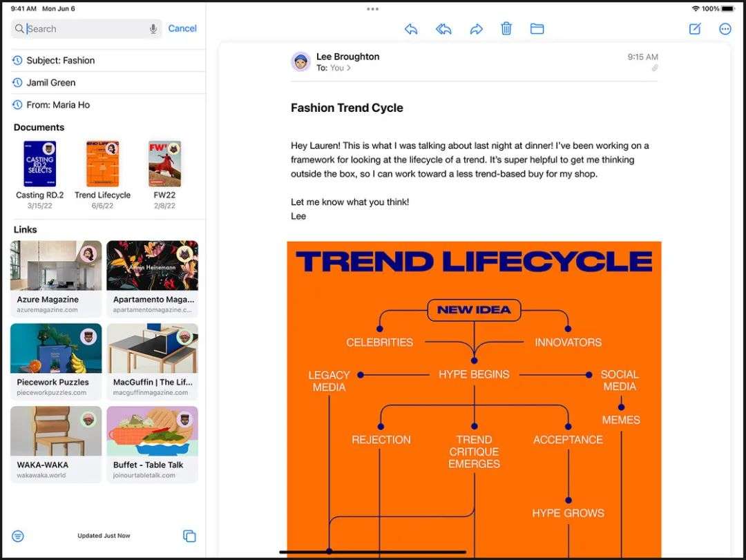Screen dimensions: 746x560
Task: Tap the Reply All icon
Action: tap(443, 29)
